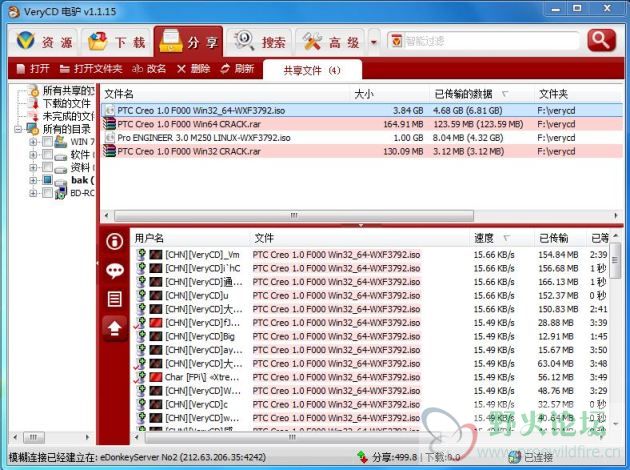Click the 打开 (Open) toolbar button
This screenshot has width=630, height=470.
tap(33, 69)
